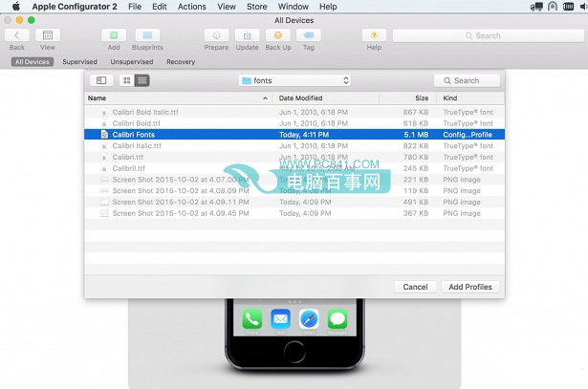Image resolution: width=588 pixels, height=389 pixels.
Task: Select the Unsupervised filter tab
Action: (132, 62)
